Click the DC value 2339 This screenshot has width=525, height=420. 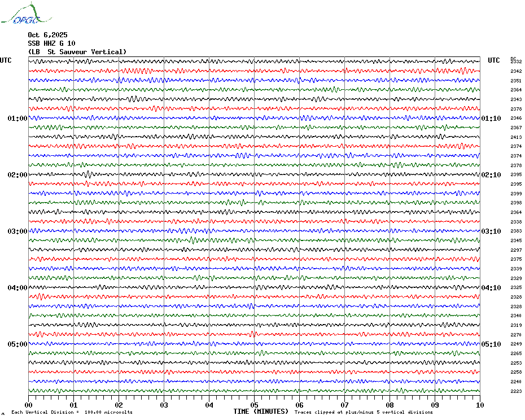pyautogui.click(x=516, y=269)
